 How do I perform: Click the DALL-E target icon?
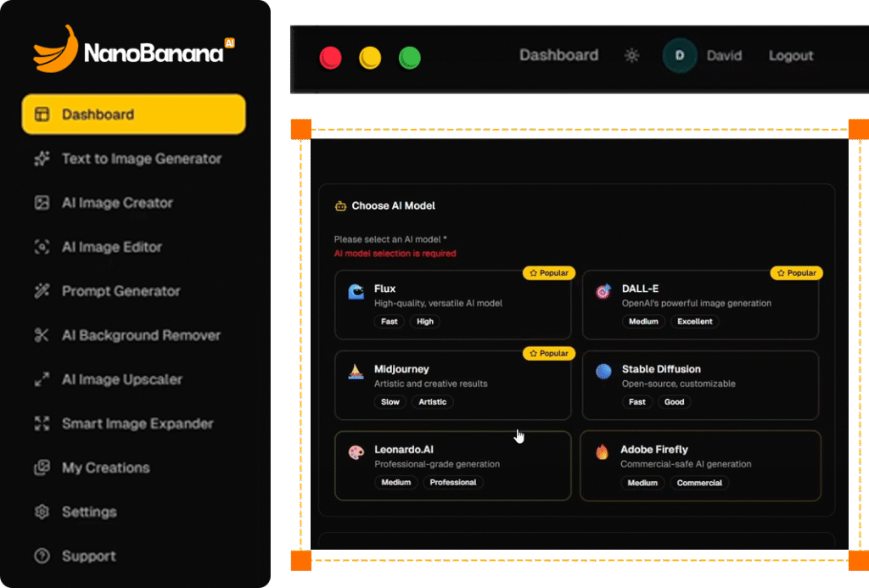[x=603, y=293]
